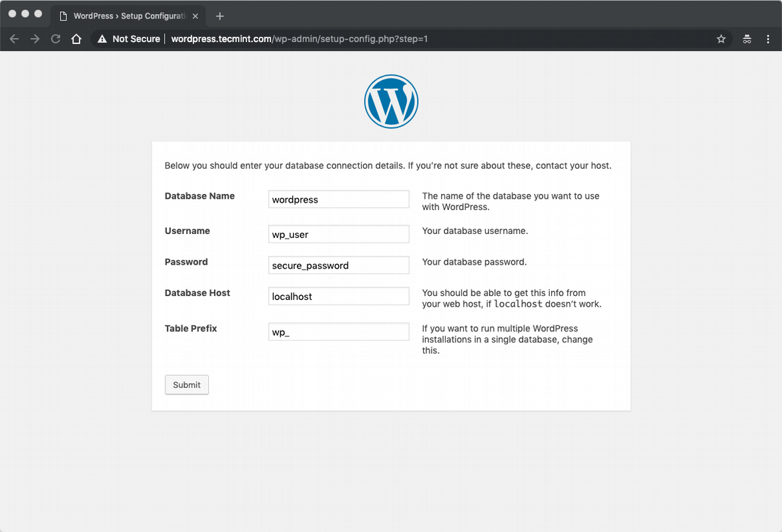
Task: Reload the page with the refresh icon
Action: (x=55, y=39)
